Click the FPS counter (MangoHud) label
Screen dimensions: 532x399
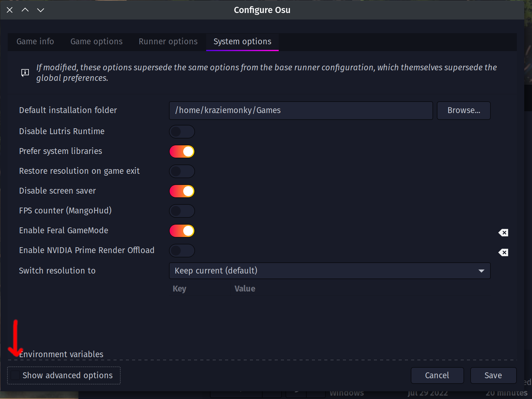[x=65, y=211]
